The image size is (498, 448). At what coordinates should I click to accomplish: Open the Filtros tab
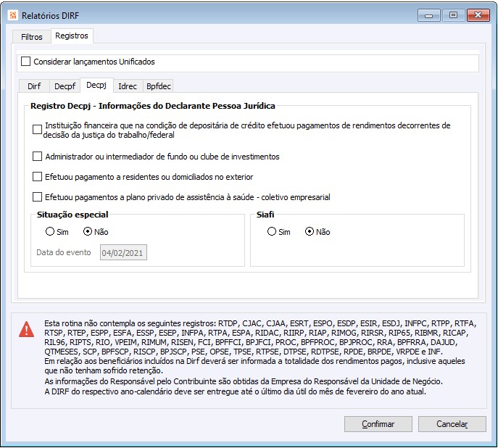[31, 37]
